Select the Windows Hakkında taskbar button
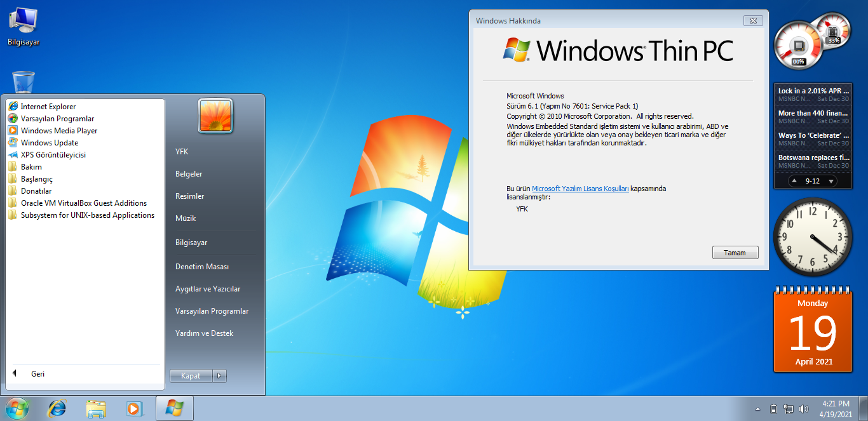The width and height of the screenshot is (868, 421). pos(174,408)
